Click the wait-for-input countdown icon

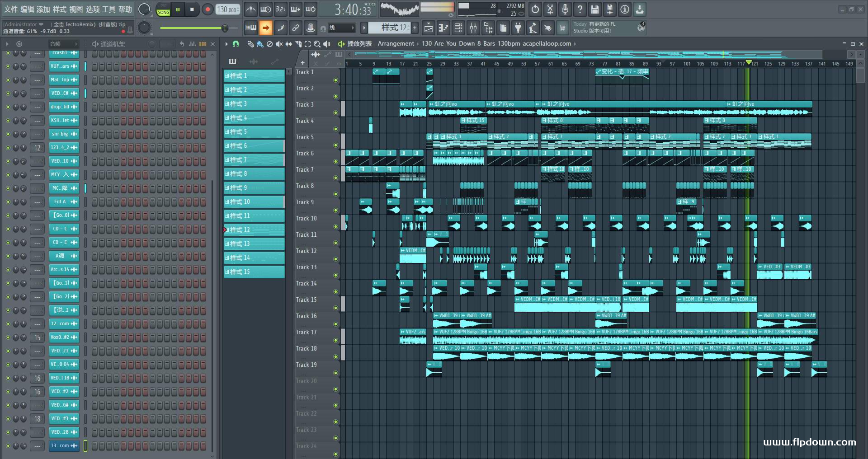point(266,9)
